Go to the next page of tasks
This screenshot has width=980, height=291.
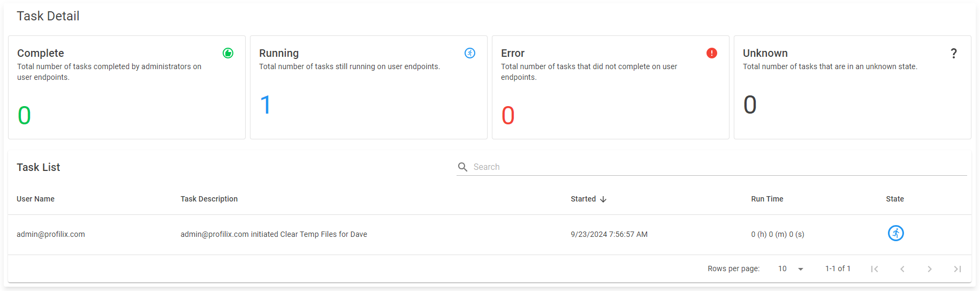point(930,269)
